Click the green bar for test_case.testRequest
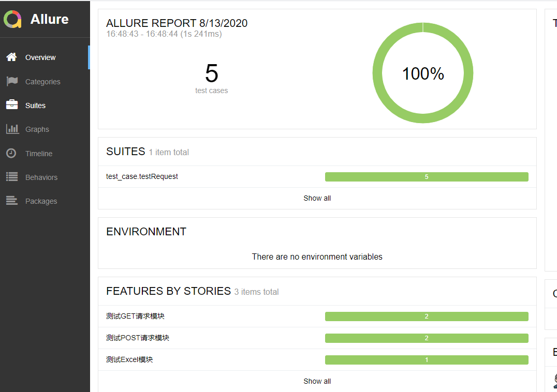Screen dimensions: 557x392 pos(426,177)
